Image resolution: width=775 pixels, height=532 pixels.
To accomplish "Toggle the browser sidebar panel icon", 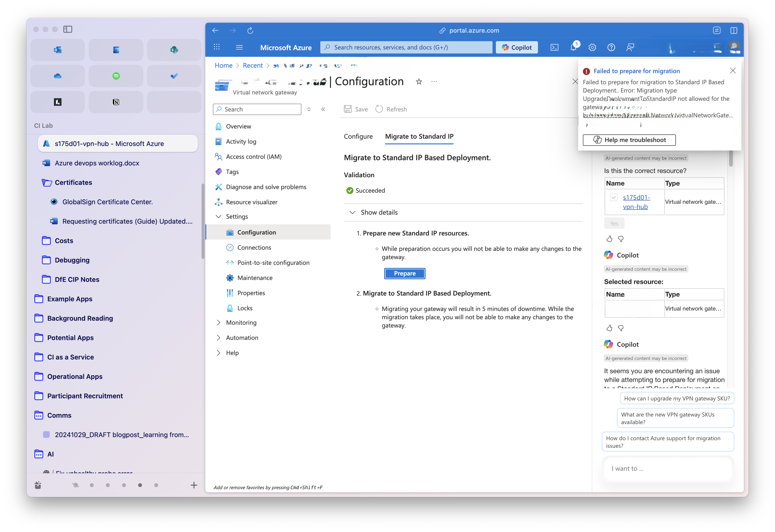I will click(x=68, y=29).
